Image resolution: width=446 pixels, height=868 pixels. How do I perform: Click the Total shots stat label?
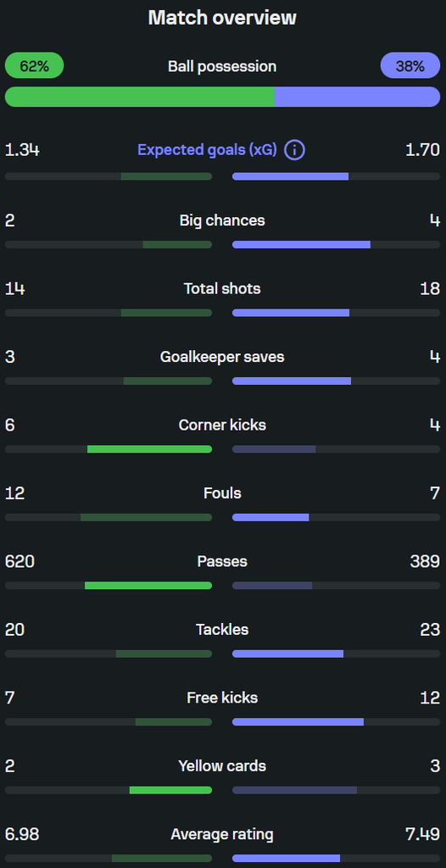pyautogui.click(x=222, y=288)
